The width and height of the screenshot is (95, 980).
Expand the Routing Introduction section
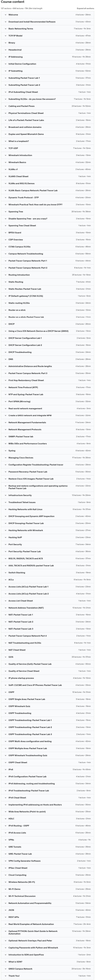coord(47,275)
